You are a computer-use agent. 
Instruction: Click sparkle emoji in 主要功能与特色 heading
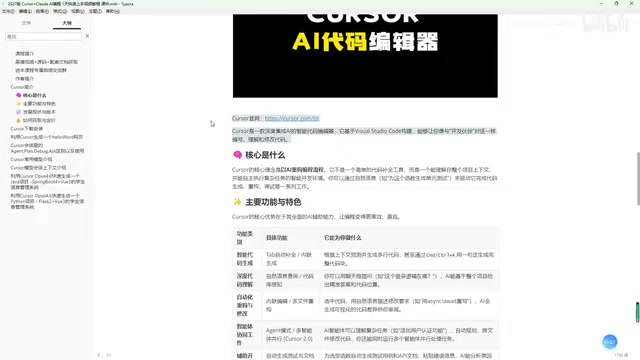point(238,202)
